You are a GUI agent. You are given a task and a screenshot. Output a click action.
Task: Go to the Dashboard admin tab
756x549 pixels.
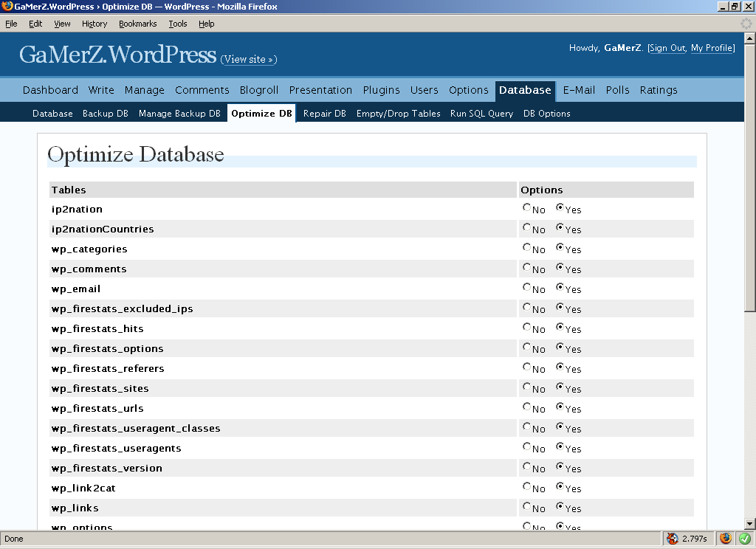(x=50, y=90)
